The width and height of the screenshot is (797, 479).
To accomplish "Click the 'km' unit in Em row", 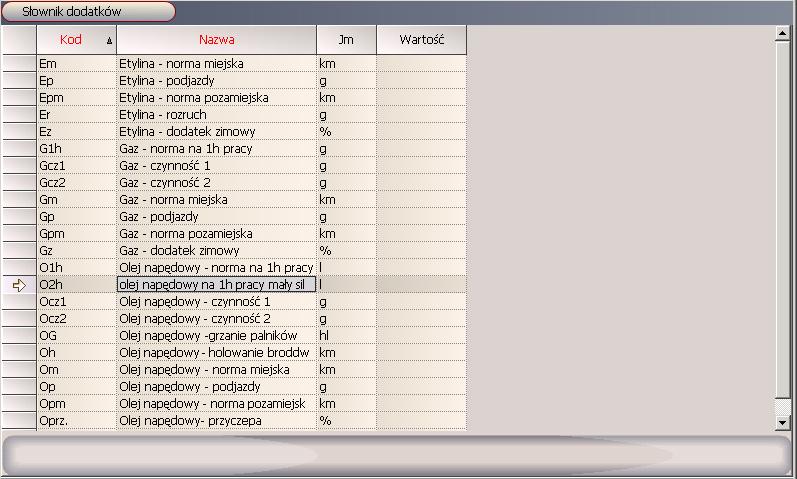I will 346,64.
